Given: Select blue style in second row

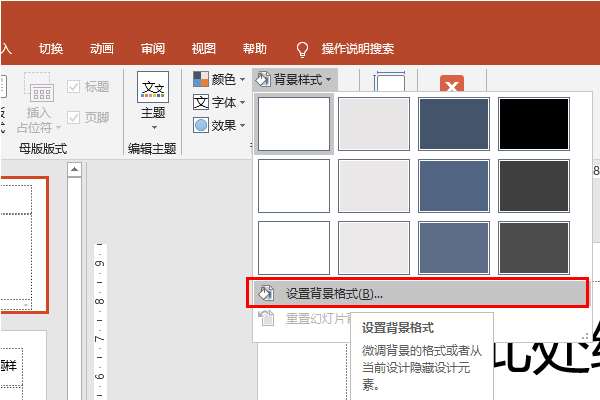Looking at the screenshot, I should tap(454, 186).
